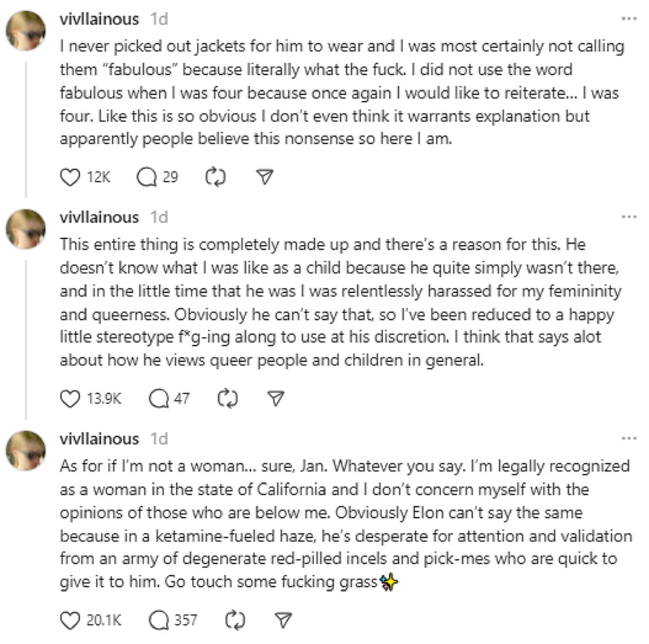Open more options menu on the third post

(629, 438)
